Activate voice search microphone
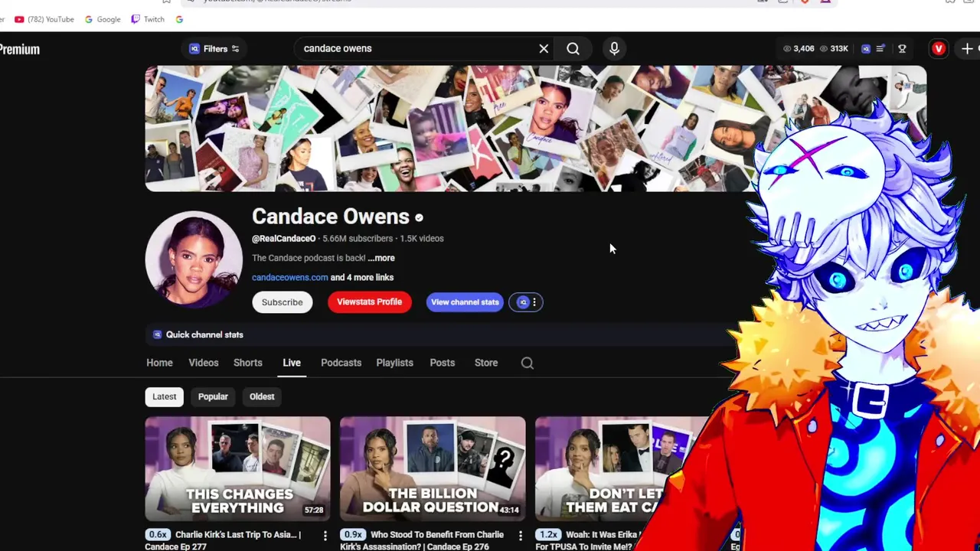 pos(614,49)
